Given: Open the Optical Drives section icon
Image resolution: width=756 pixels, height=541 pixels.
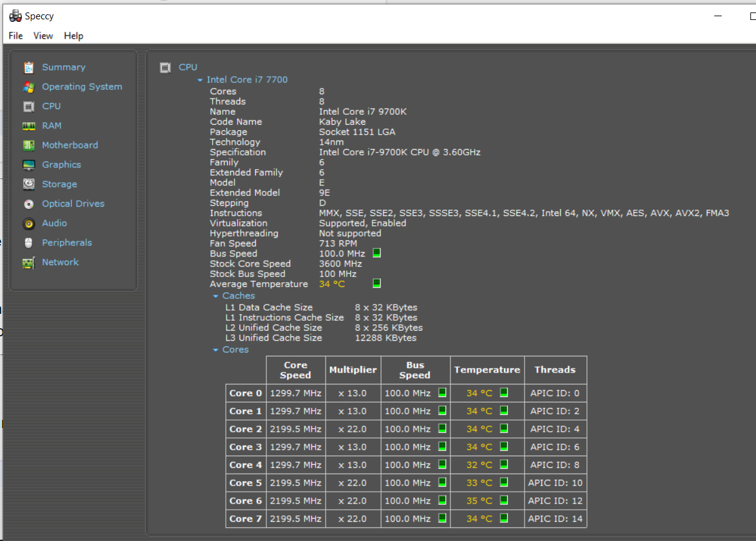Looking at the screenshot, I should 29,204.
